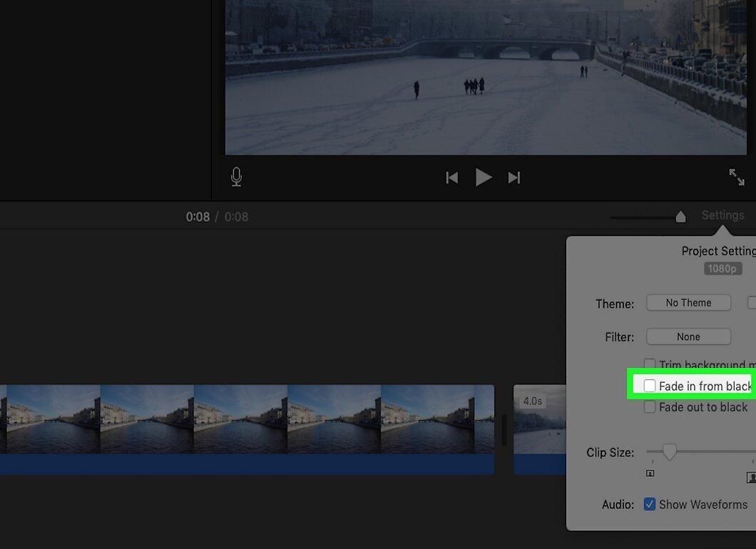Adjust the Clip Size slider handle
The height and width of the screenshot is (549, 756).
click(669, 451)
